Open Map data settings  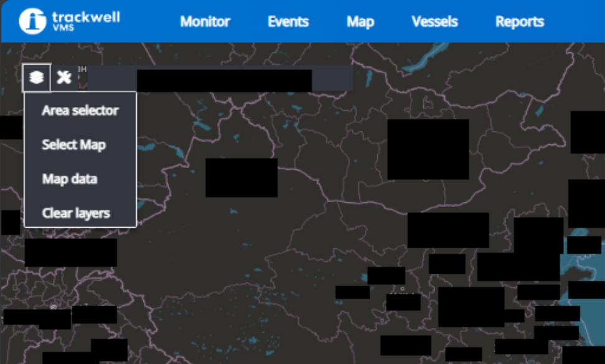[x=69, y=179]
